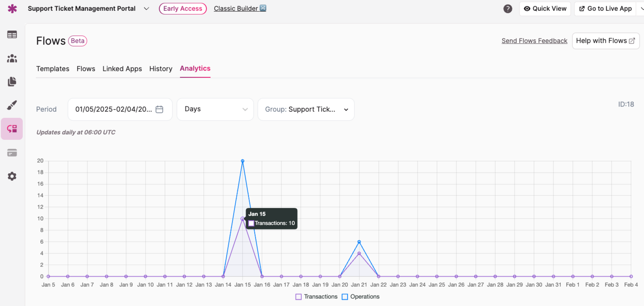Click the question mark help icon
644x306 pixels.
coord(508,9)
